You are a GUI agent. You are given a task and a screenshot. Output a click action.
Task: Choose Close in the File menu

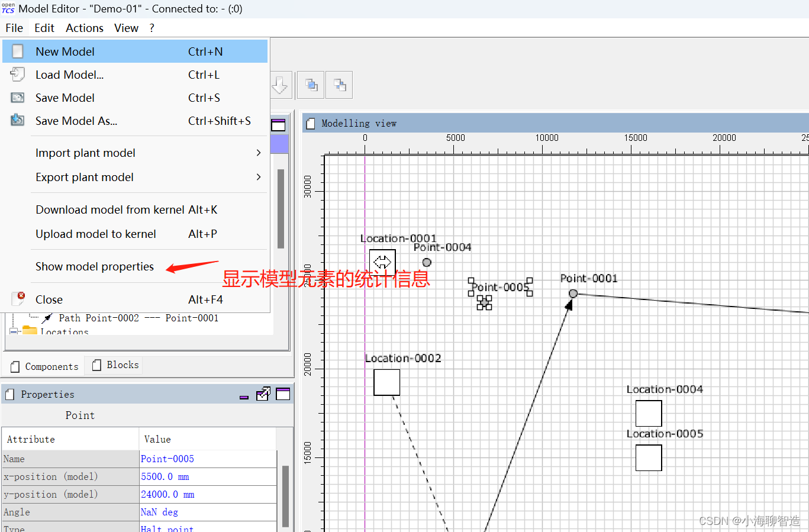pyautogui.click(x=135, y=299)
